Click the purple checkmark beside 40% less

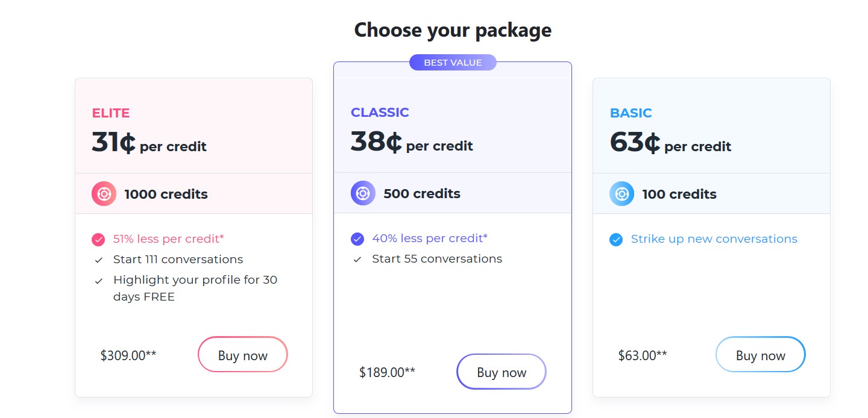coord(357,239)
